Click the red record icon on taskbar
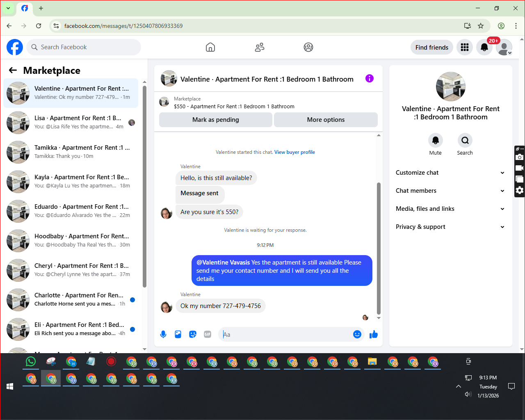Screen dimensions: 525x420 click(x=111, y=361)
